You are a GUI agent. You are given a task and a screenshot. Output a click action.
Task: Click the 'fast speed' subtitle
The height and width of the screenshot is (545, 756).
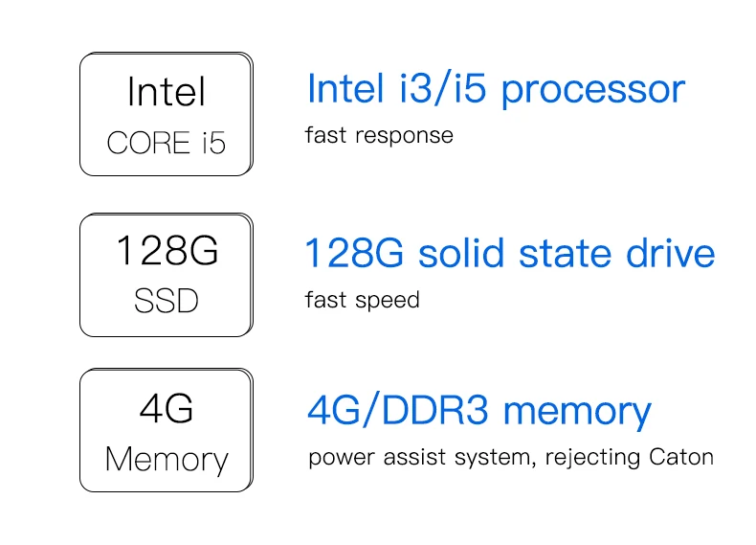pyautogui.click(x=362, y=300)
